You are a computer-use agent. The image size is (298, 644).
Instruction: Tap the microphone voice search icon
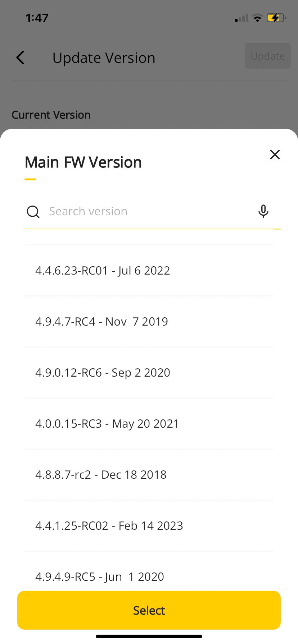[263, 211]
